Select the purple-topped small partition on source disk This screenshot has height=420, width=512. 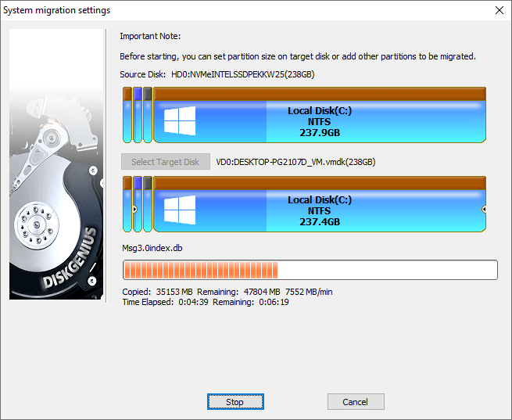coord(138,116)
